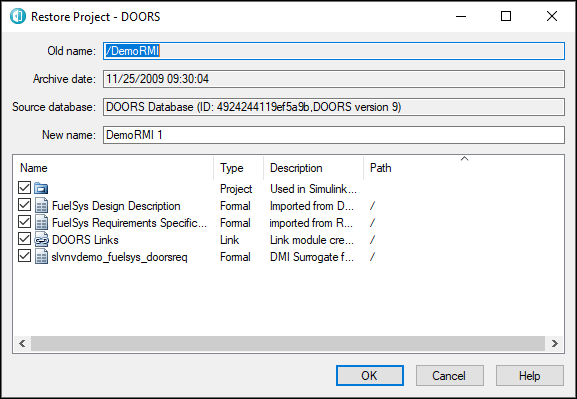This screenshot has width=577, height=399.
Task: Click 'imported from R...' description cell
Action: [311, 223]
